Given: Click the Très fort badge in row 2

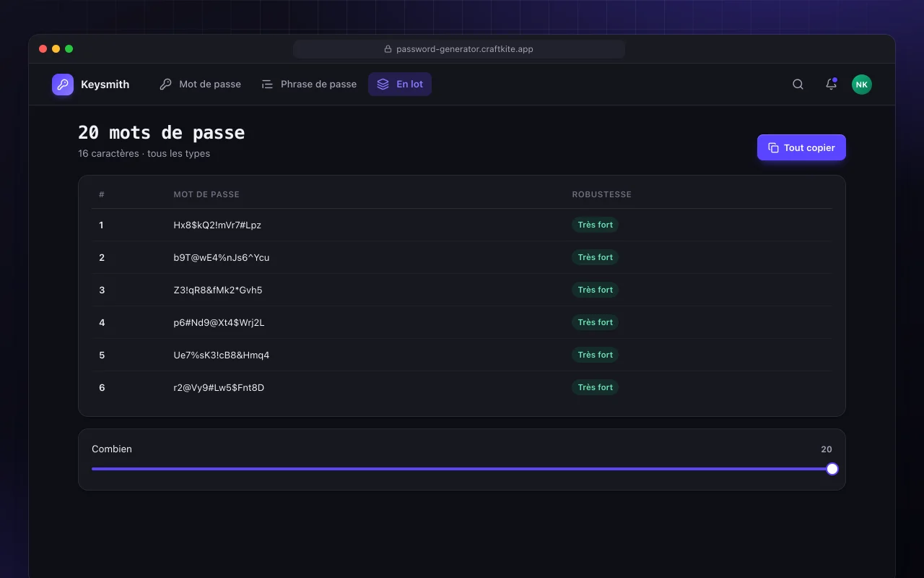Looking at the screenshot, I should tap(596, 257).
